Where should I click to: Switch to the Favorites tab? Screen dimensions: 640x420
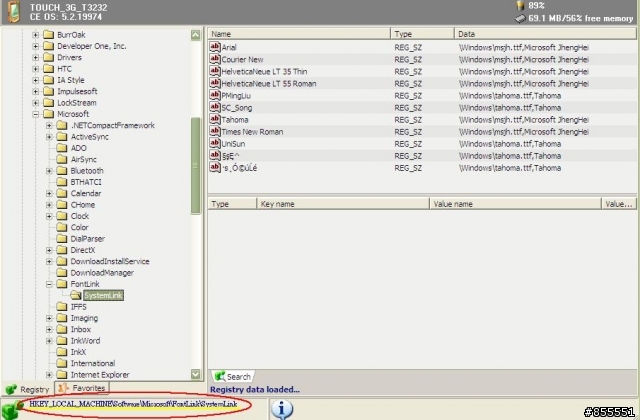point(82,388)
